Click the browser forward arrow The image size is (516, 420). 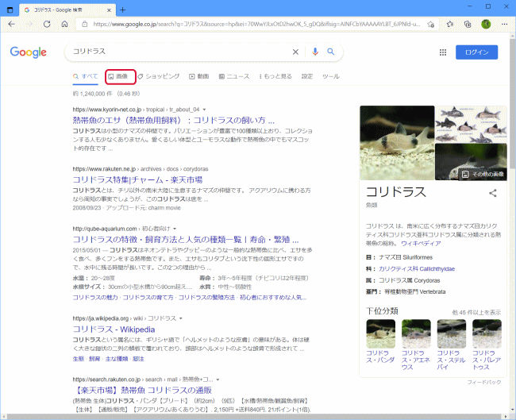point(29,24)
